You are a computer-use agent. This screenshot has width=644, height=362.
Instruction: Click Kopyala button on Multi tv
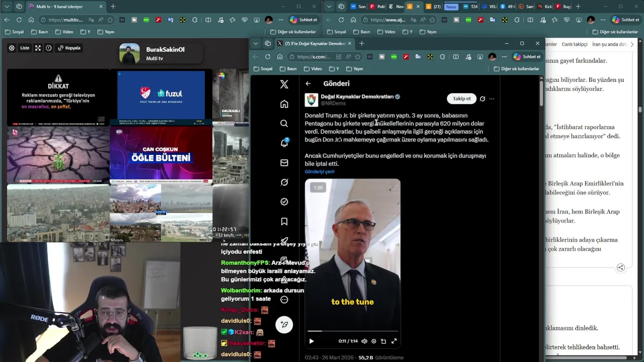pyautogui.click(x=69, y=48)
